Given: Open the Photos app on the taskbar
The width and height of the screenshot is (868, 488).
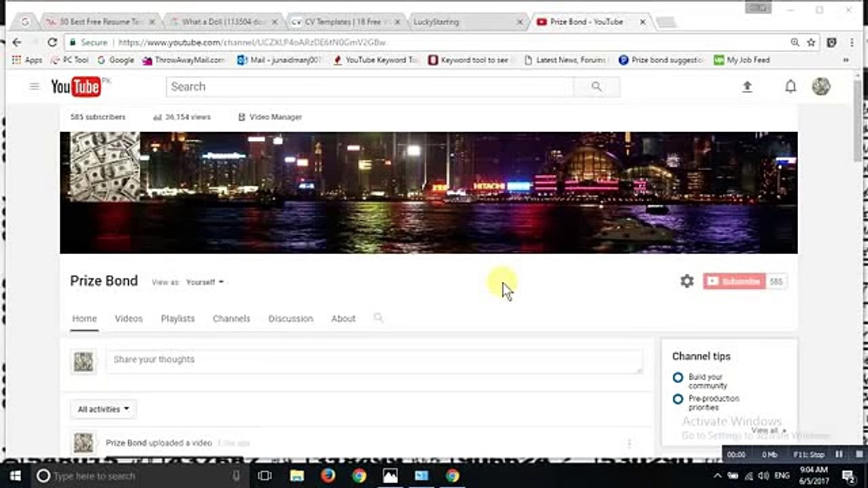Looking at the screenshot, I should 390,476.
